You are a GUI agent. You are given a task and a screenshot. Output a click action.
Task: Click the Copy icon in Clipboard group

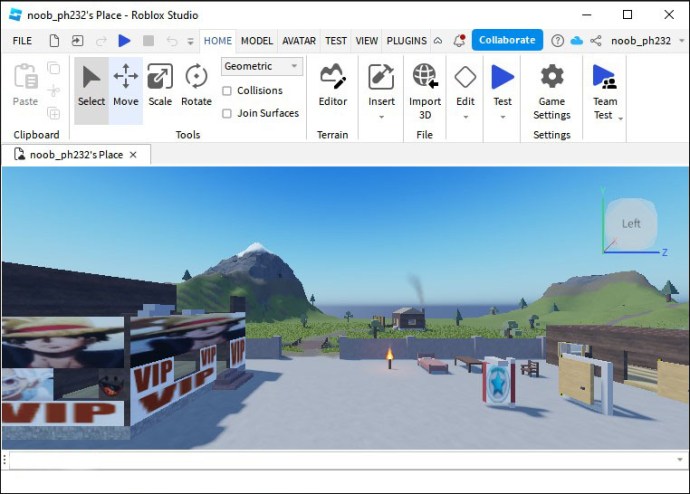(54, 68)
